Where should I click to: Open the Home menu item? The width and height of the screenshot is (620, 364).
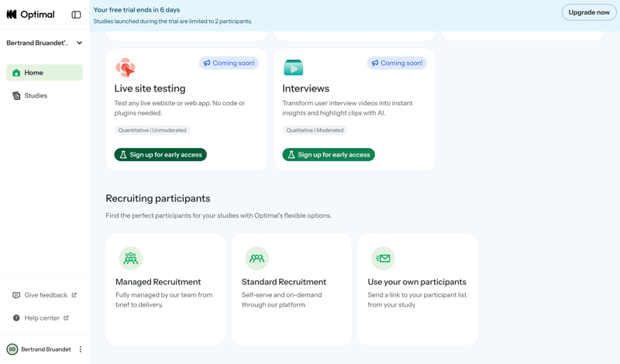[44, 73]
